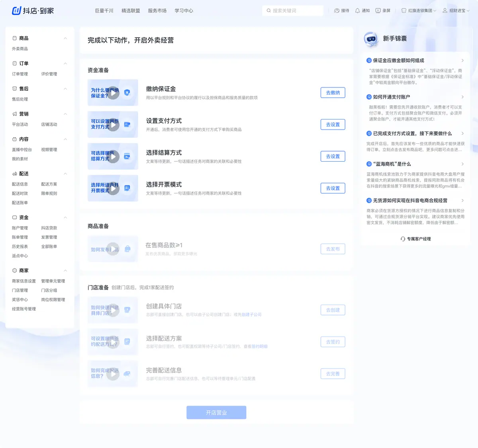Play the 可选择哪些结算方式 video
The width and height of the screenshot is (478, 448).
[x=113, y=157]
